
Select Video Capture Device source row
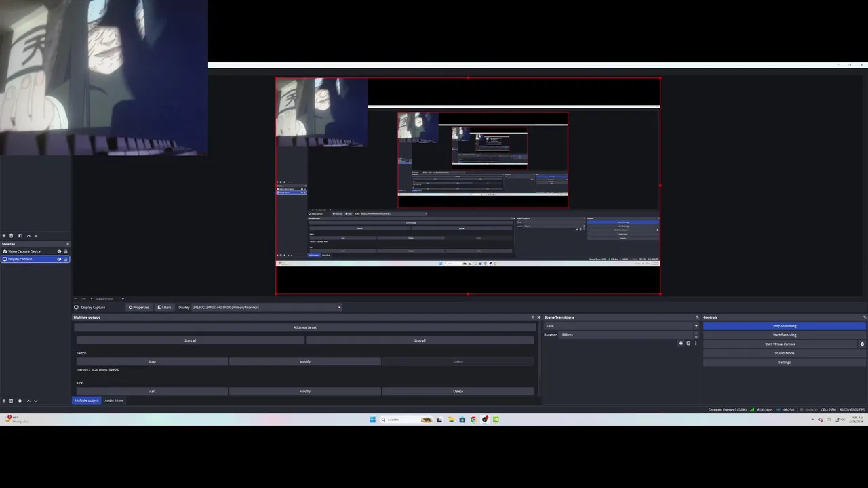click(35, 251)
